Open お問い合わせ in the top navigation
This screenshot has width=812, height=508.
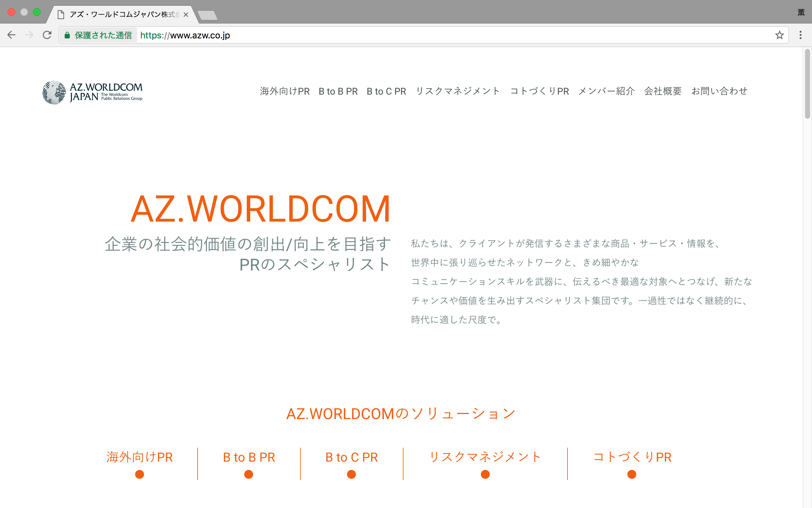coord(719,91)
